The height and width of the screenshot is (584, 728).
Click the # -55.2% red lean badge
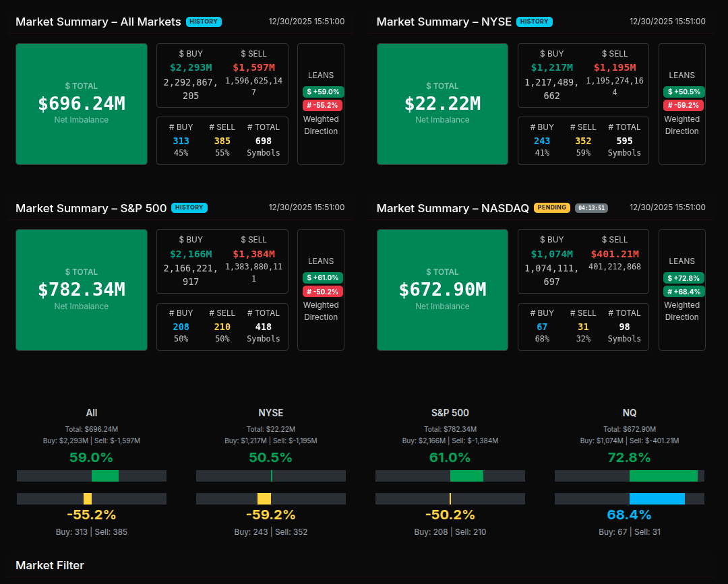(323, 105)
